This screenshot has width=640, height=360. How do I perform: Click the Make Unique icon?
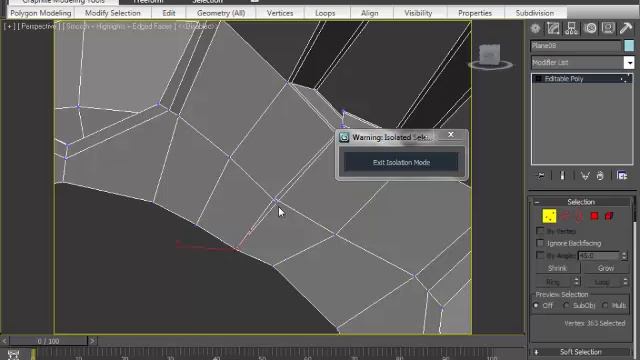tap(585, 176)
